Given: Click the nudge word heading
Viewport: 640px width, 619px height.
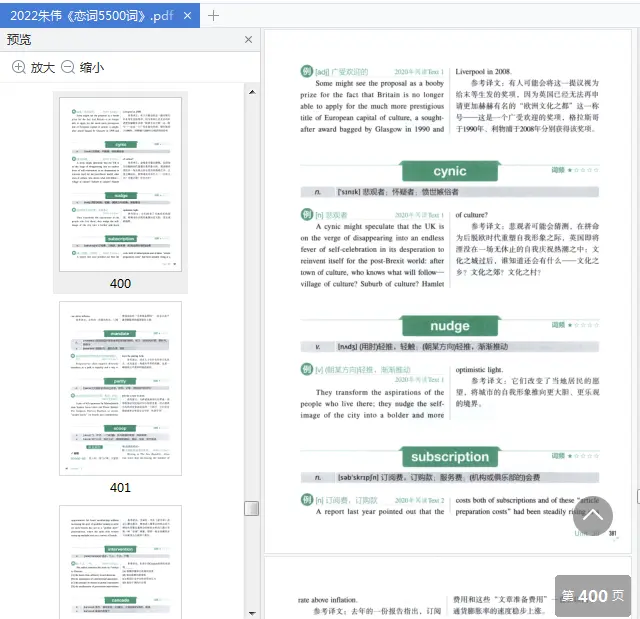Looking at the screenshot, I should 450,326.
